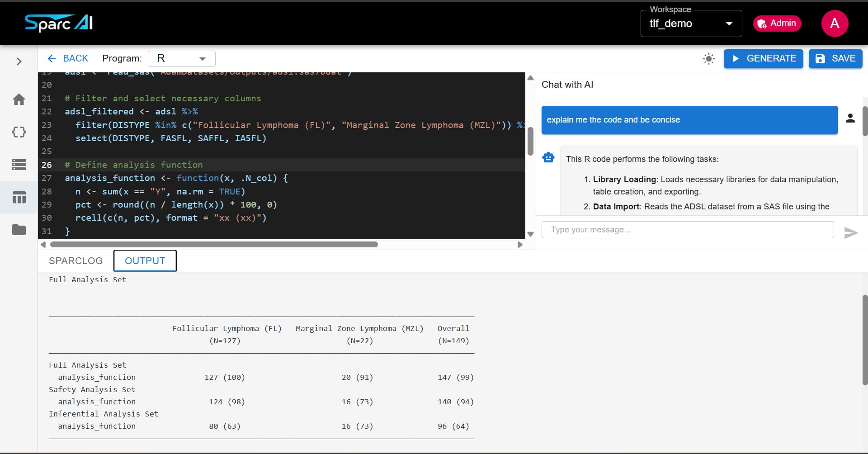Open the Home panel in the sidebar
Viewport: 868px width, 454px height.
pyautogui.click(x=19, y=99)
